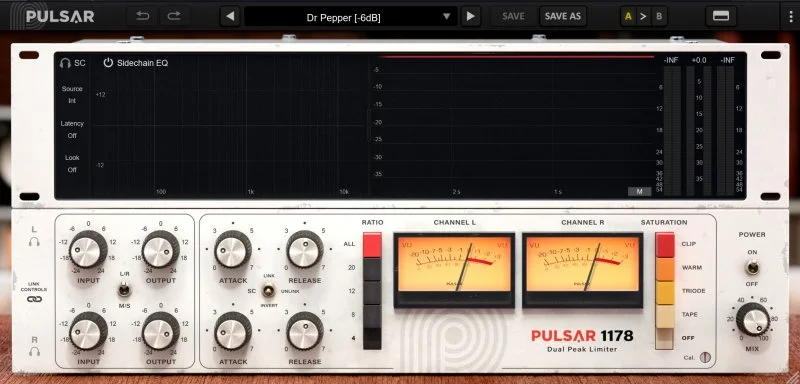Viewport: 800px width, 384px height.
Task: Select the ALL ratio button
Action: coord(372,245)
